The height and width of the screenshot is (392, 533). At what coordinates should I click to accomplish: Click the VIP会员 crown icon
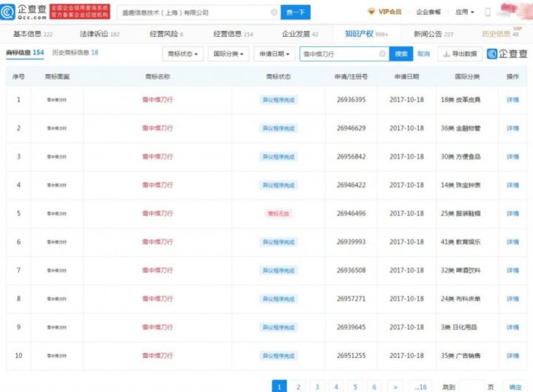[x=371, y=12]
